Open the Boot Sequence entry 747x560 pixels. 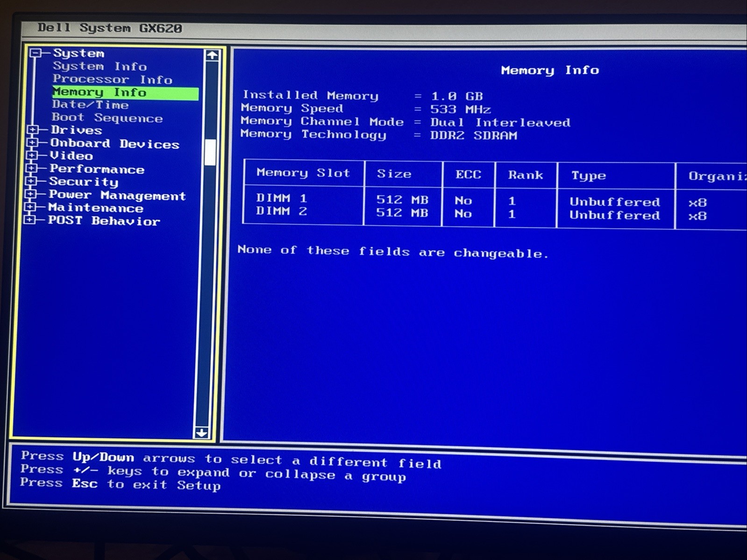click(107, 118)
